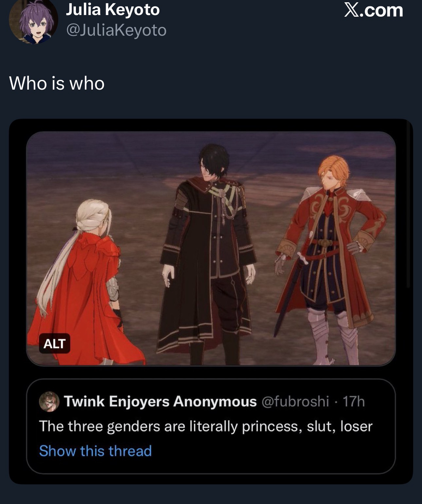
Task: Open the @JuliaKeyoto handle
Action: pos(116,30)
